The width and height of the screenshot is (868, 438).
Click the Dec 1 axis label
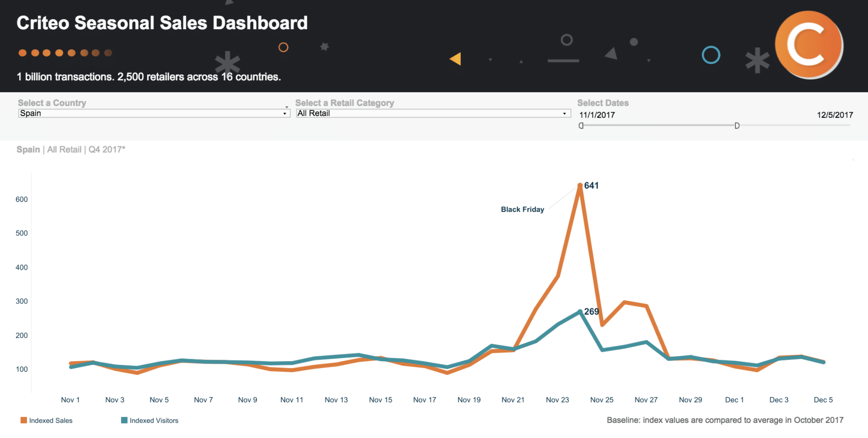(x=734, y=400)
